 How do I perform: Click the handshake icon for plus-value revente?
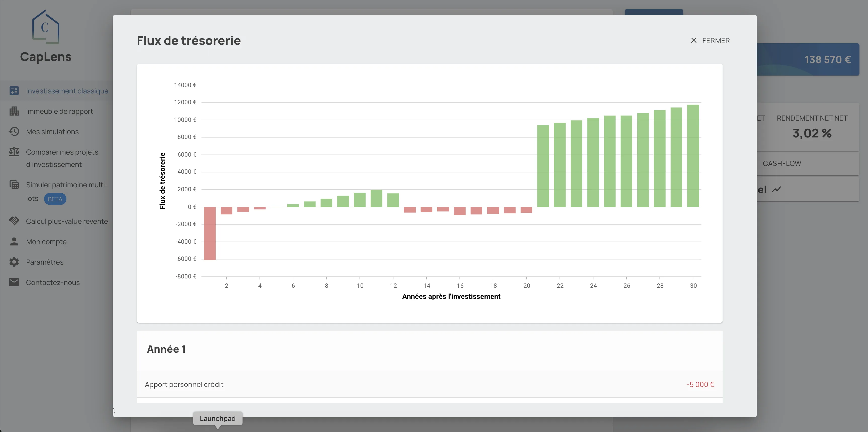pos(14,221)
